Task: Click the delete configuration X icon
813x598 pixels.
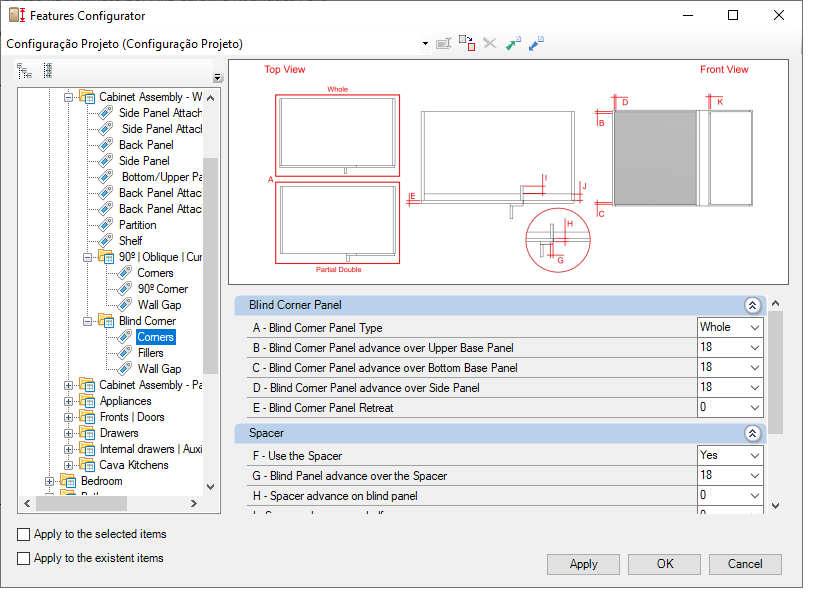Action: pyautogui.click(x=489, y=43)
